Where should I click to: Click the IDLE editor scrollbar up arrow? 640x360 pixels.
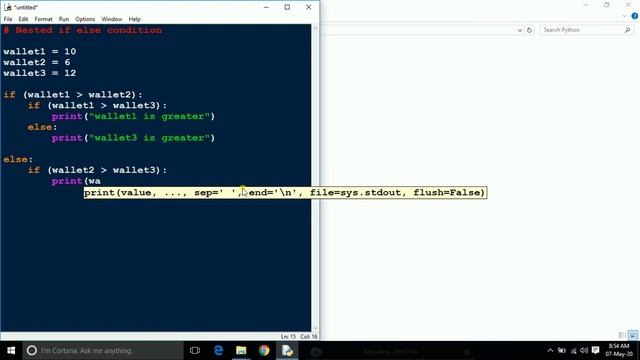tap(315, 28)
